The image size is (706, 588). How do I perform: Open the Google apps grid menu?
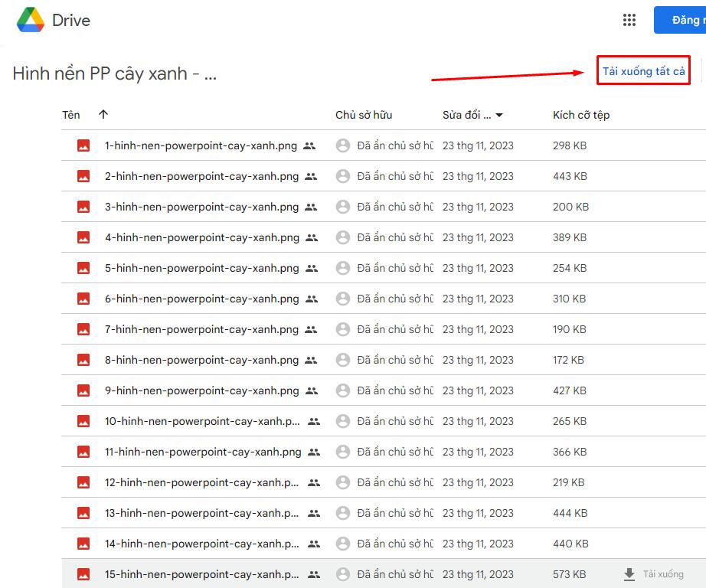coord(629,20)
